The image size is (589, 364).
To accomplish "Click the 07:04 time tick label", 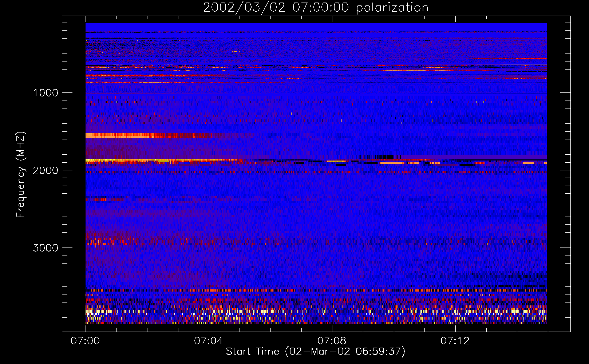I will pos(209,341).
